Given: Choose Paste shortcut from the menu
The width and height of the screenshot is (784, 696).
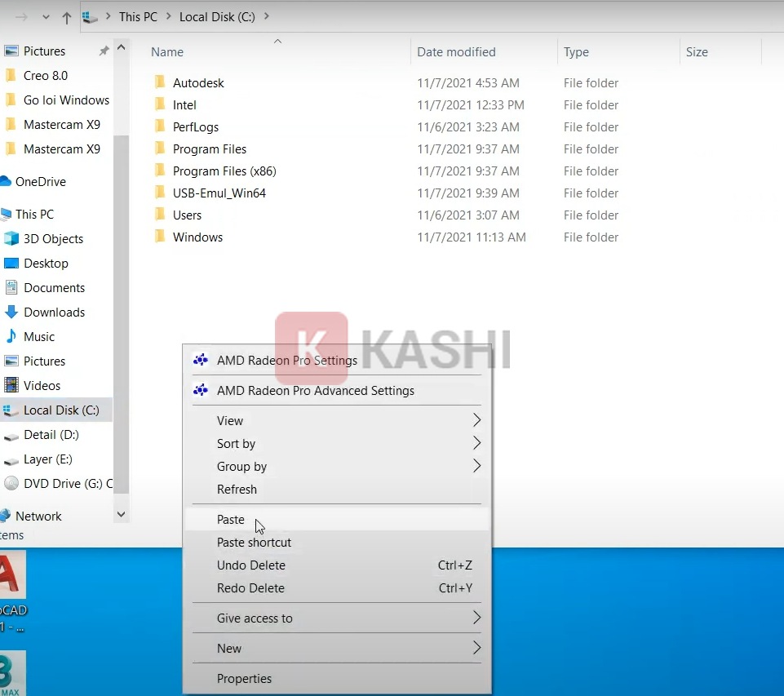Looking at the screenshot, I should coord(254,542).
